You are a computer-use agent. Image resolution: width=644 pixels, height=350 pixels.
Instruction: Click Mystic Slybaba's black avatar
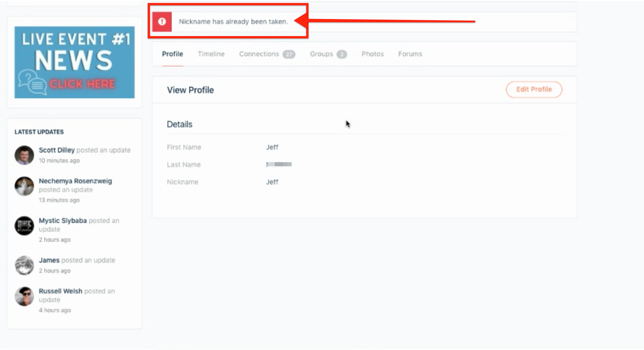(x=24, y=226)
